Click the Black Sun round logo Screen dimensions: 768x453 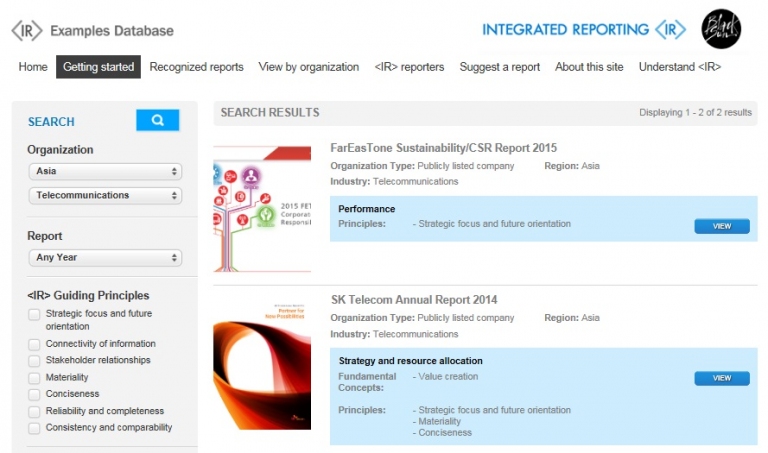point(721,29)
